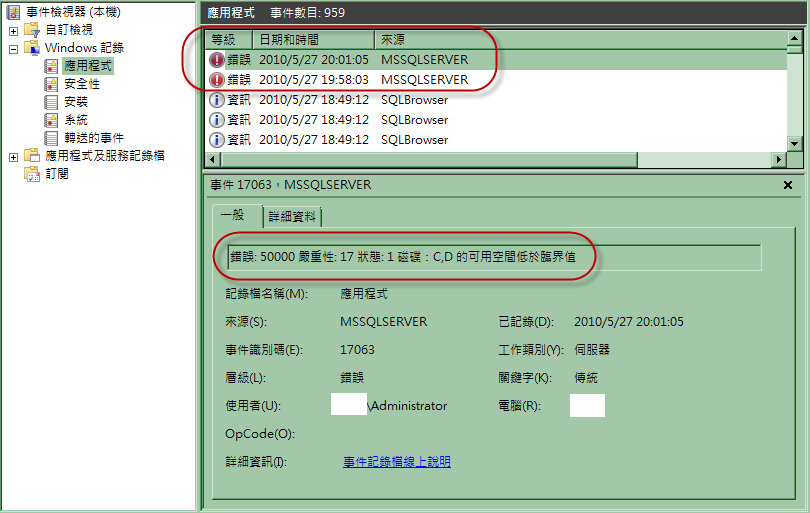810x513 pixels.
Task: Click the Windows 記錄 folder icon
Action: point(32,48)
